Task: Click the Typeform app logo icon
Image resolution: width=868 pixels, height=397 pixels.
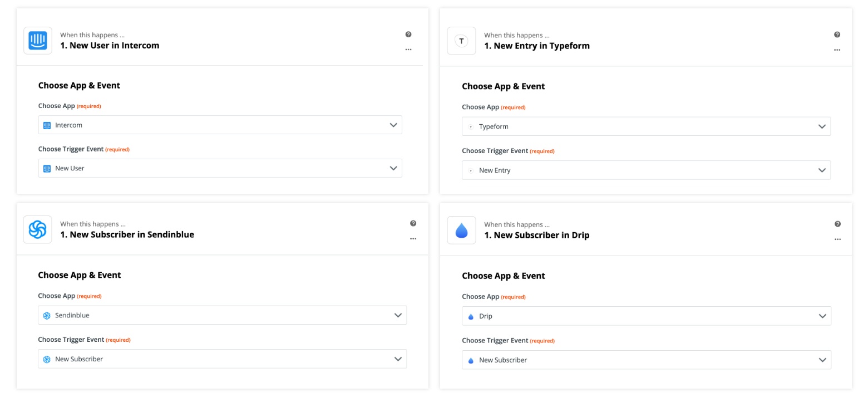Action: point(461,41)
